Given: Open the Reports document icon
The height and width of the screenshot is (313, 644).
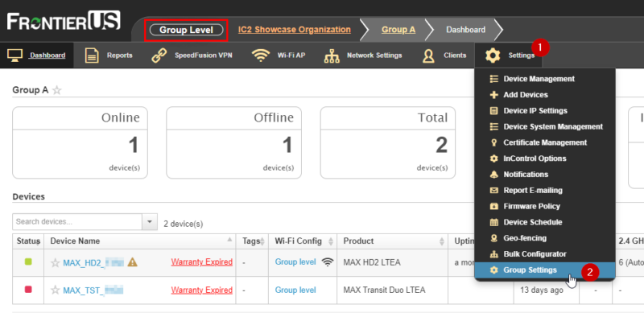Looking at the screenshot, I should (92, 56).
